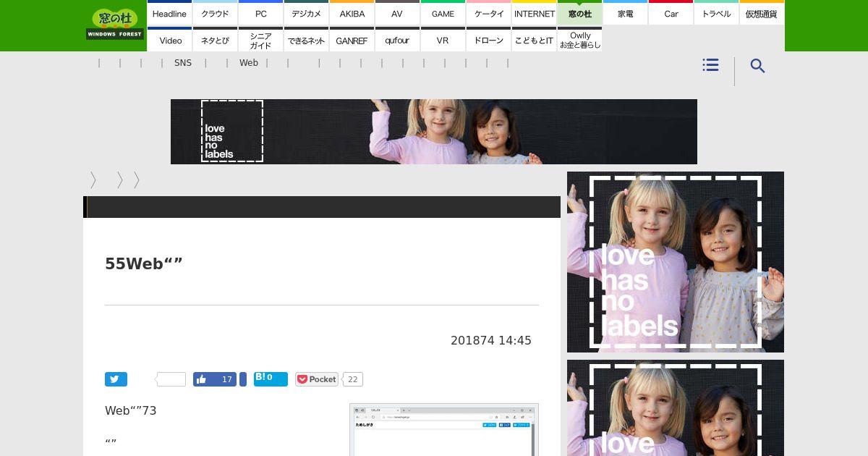Open the デジカメ site tab
Image resolution: width=868 pixels, height=456 pixels.
tap(306, 13)
